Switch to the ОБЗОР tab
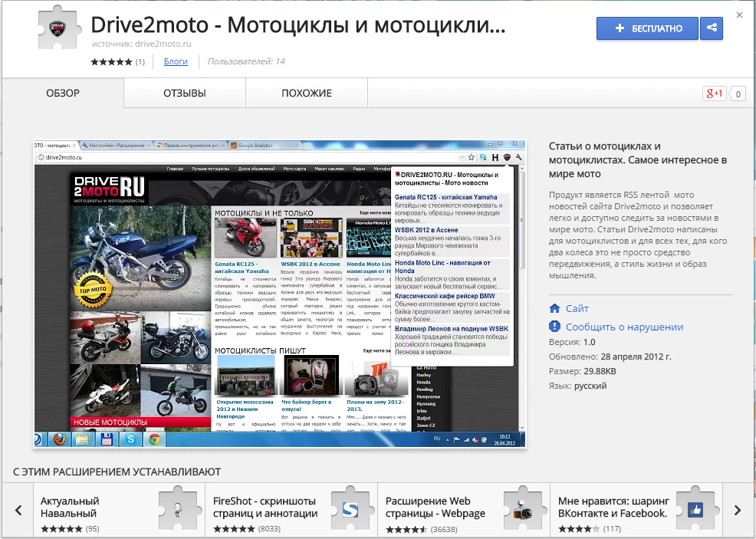 (x=63, y=93)
